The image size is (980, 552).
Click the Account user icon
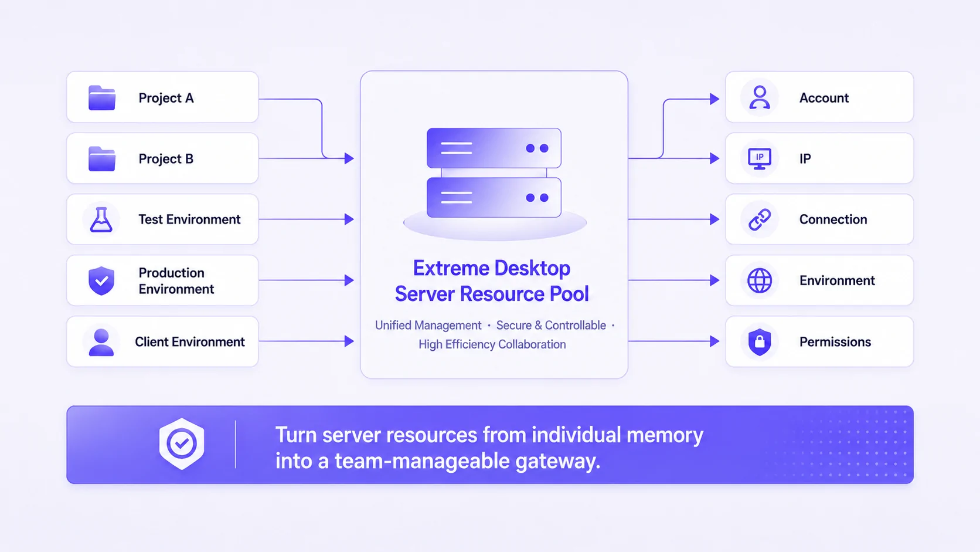(760, 97)
